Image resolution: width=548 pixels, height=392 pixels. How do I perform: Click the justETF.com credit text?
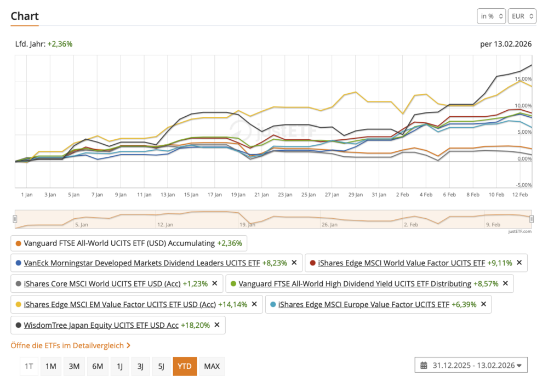[x=520, y=231]
